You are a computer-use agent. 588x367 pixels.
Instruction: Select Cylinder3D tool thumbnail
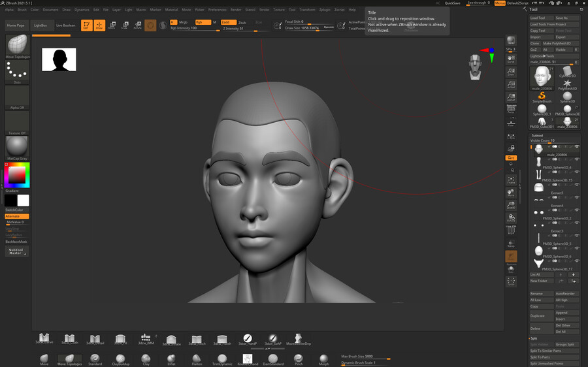567,72
